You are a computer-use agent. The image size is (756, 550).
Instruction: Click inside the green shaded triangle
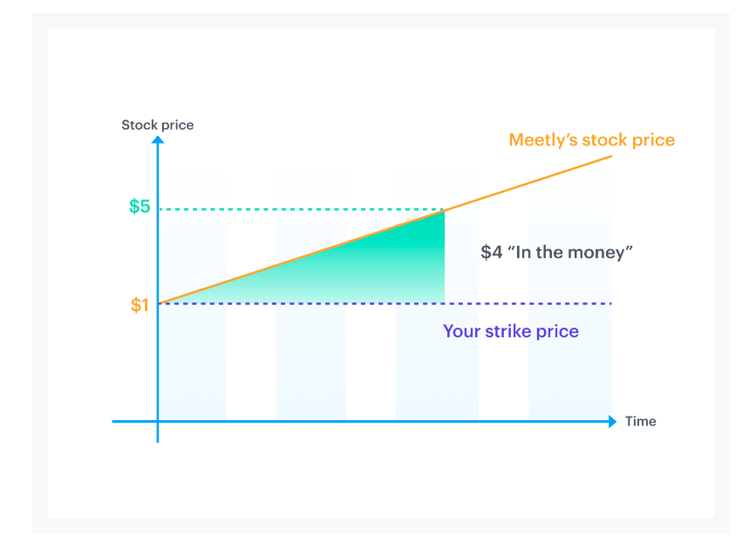(x=392, y=270)
